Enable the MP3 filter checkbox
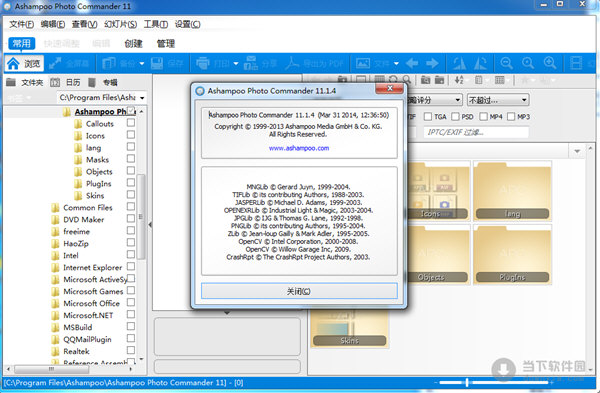This screenshot has height=393, width=600. click(x=511, y=117)
